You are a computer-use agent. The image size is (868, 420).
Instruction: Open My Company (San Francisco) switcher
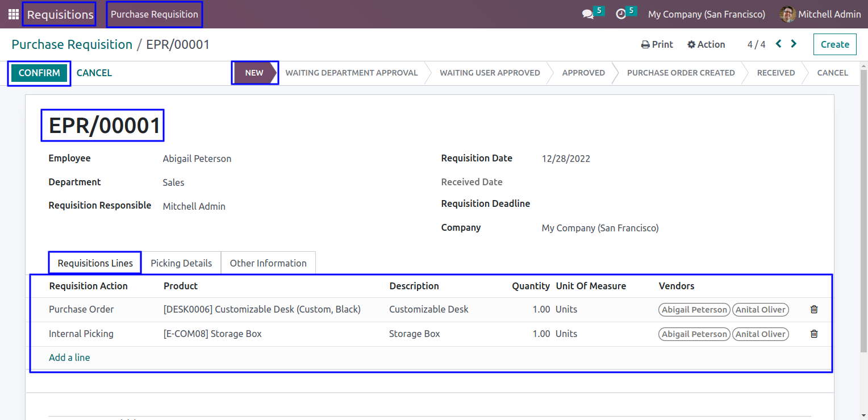[707, 14]
